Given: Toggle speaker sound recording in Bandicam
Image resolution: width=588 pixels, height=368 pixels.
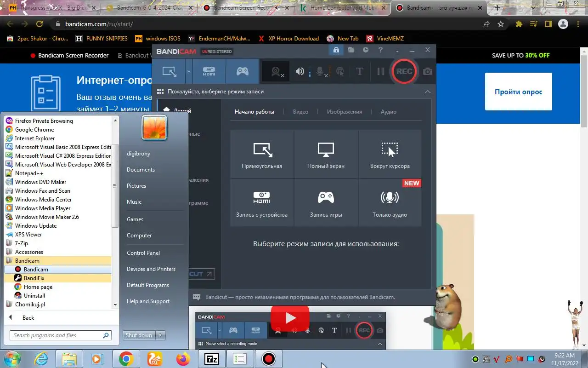Looking at the screenshot, I should click(300, 71).
